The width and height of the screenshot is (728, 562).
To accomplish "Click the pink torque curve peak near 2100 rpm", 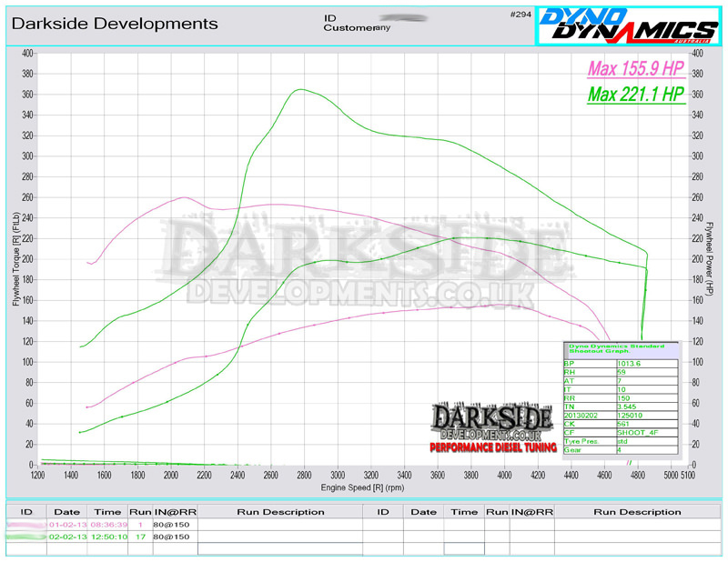I will pyautogui.click(x=185, y=197).
